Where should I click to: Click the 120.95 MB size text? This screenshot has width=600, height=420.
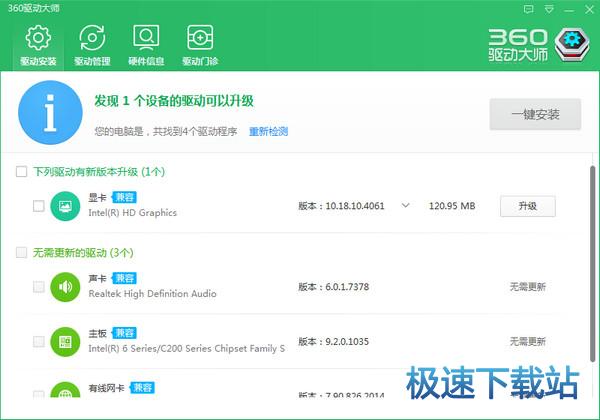[x=452, y=206]
